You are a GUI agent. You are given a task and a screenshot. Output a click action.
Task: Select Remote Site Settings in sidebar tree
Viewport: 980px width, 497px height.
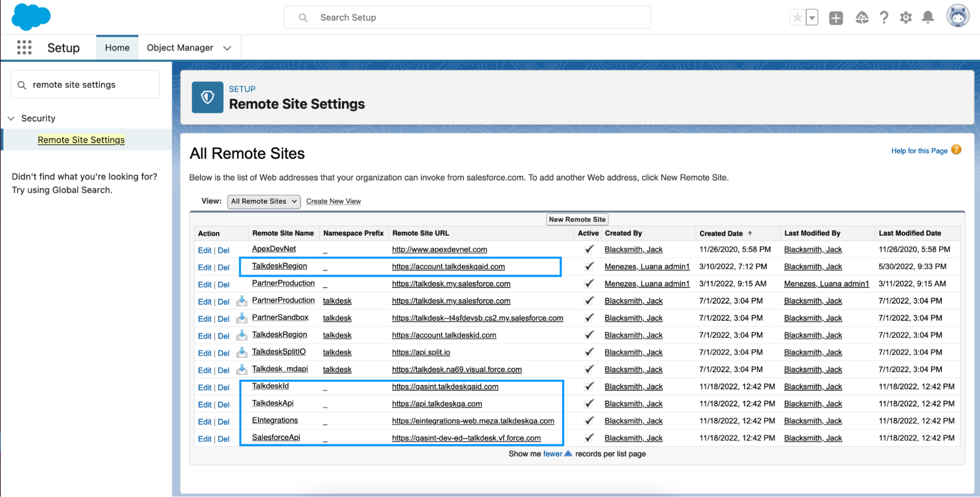[x=81, y=140]
